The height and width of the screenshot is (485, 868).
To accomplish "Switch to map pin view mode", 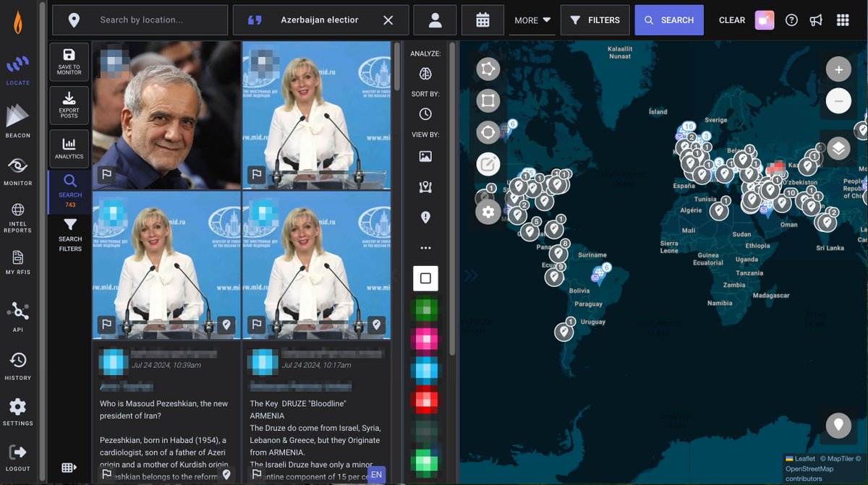I will point(425,187).
